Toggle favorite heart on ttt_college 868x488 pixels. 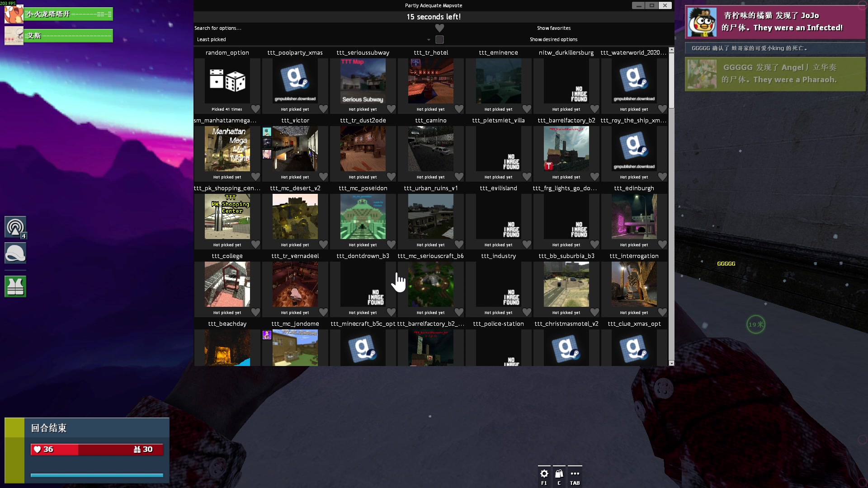pyautogui.click(x=255, y=312)
